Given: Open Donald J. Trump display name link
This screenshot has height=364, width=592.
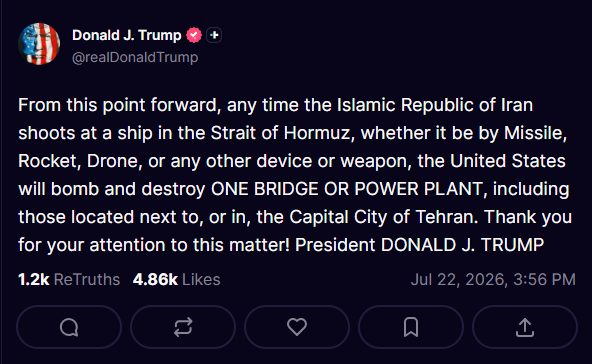Looking at the screenshot, I should (x=126, y=35).
